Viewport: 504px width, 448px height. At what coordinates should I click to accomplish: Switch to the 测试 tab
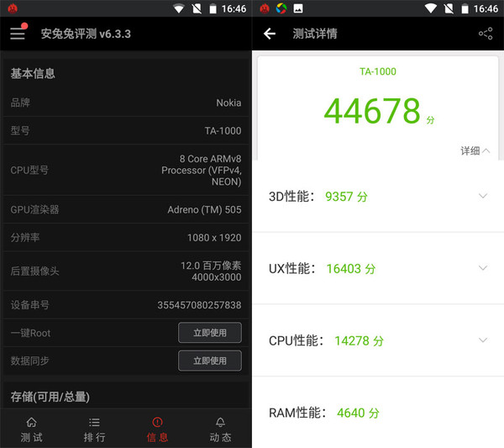point(32,429)
